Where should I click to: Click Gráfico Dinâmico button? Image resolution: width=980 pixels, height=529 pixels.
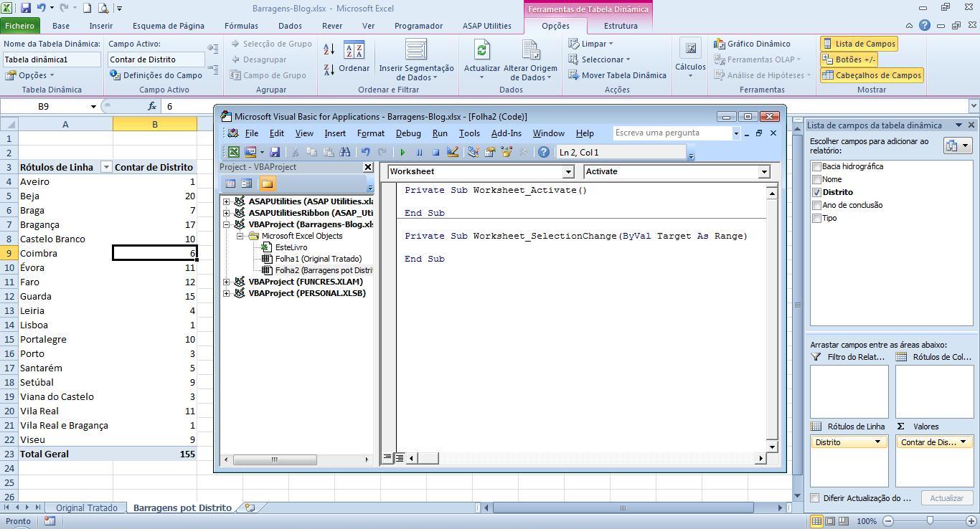752,44
